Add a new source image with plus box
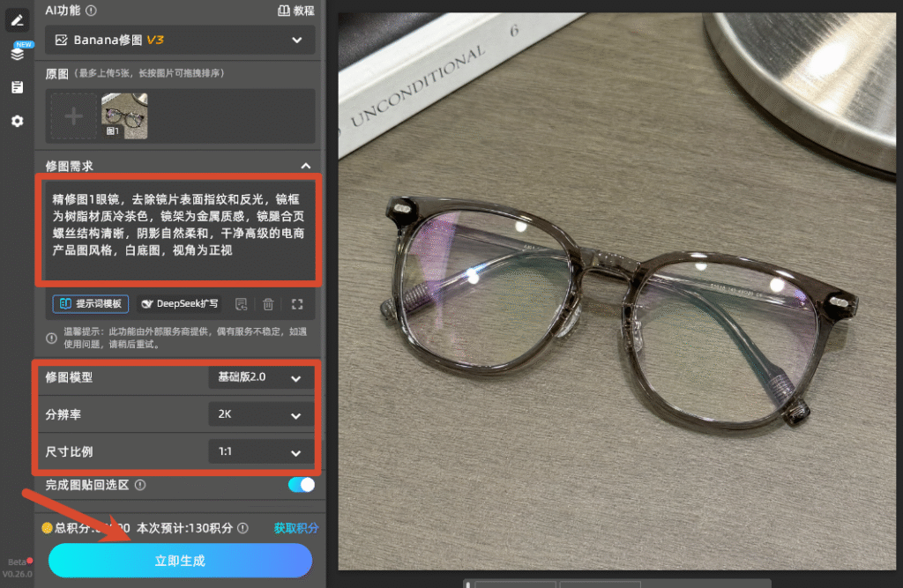 point(73,116)
